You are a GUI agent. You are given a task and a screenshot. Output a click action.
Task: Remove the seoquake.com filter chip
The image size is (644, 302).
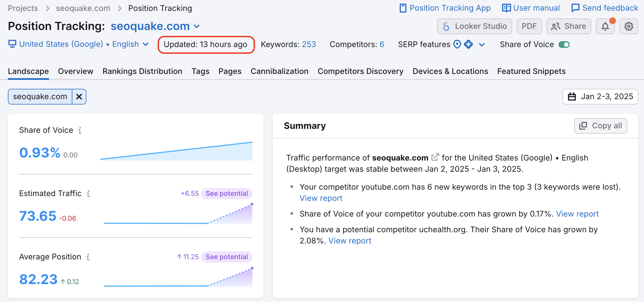(x=79, y=97)
